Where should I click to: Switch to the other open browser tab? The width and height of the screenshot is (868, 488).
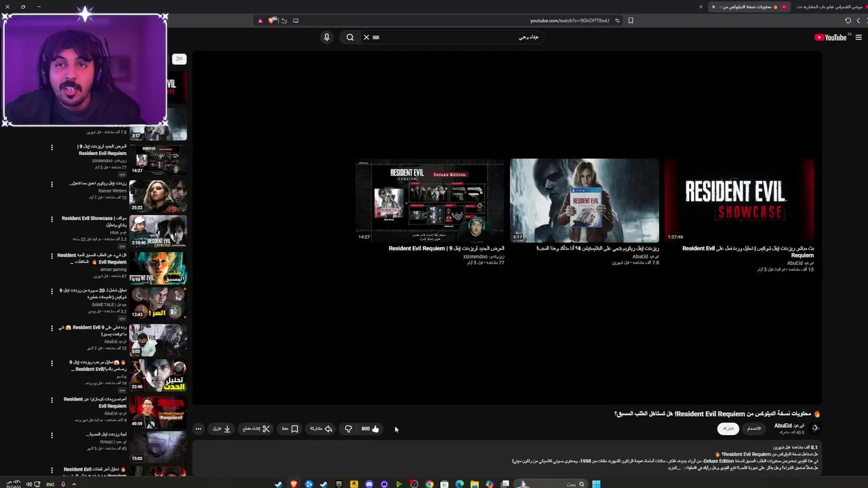(831, 7)
